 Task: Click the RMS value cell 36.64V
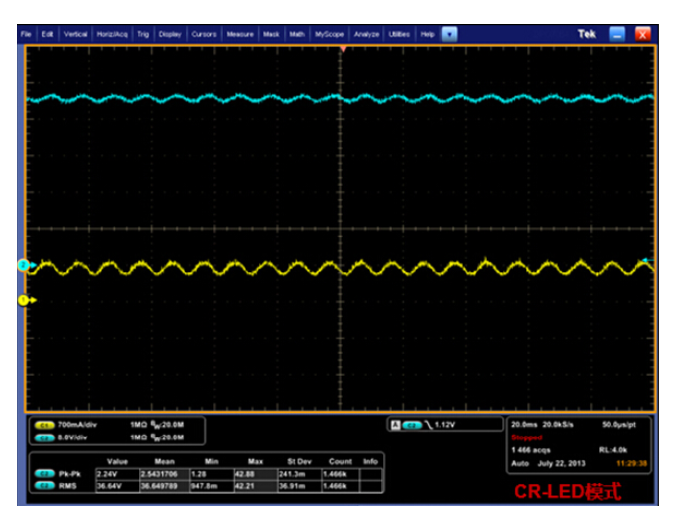(x=117, y=486)
